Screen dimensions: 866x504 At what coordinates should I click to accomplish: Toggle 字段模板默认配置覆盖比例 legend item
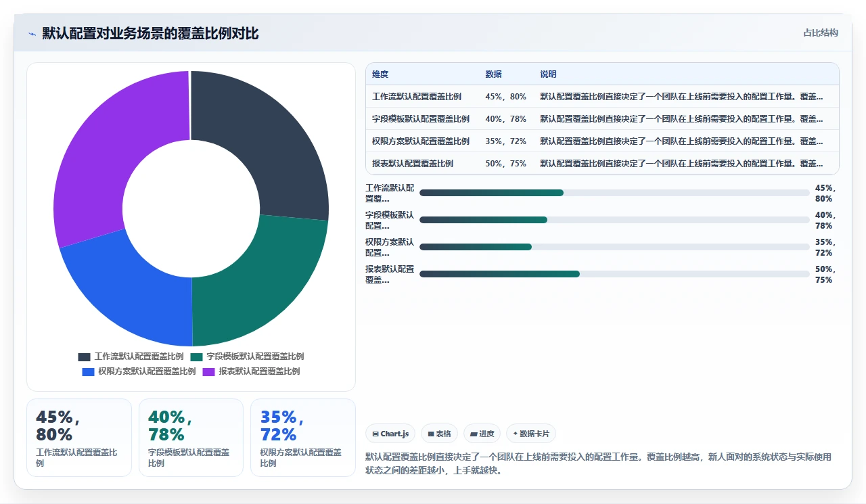tap(247, 357)
